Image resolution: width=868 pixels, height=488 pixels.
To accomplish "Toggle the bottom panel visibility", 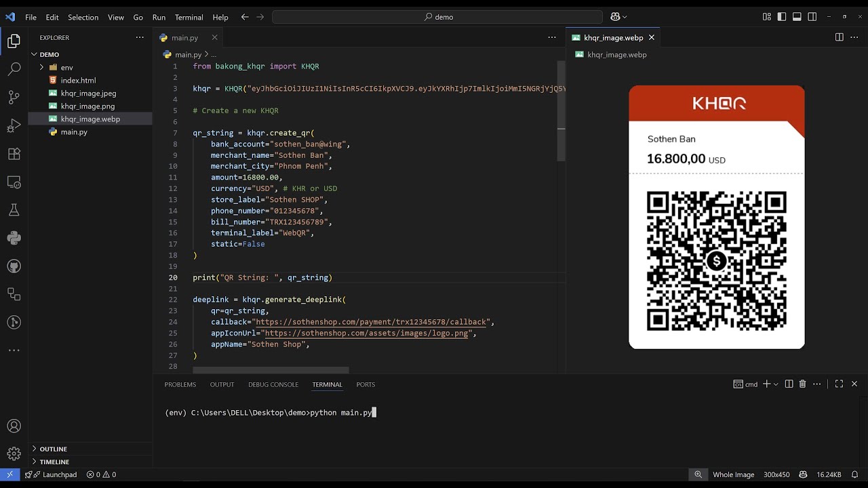I will [797, 17].
